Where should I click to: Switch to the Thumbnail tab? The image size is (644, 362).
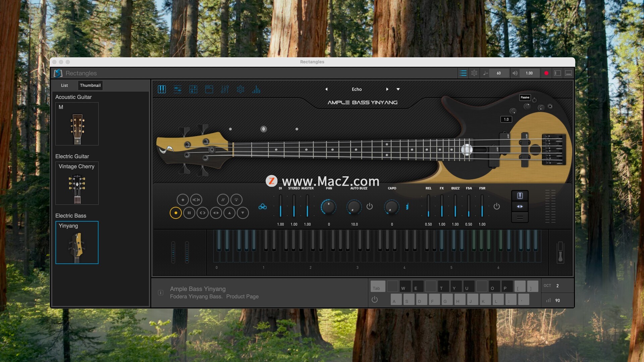pos(90,85)
